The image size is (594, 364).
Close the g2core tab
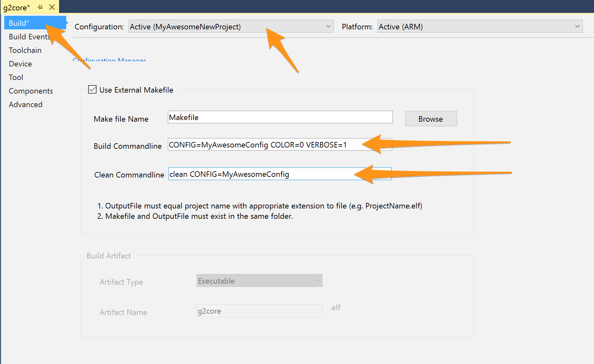(52, 7)
